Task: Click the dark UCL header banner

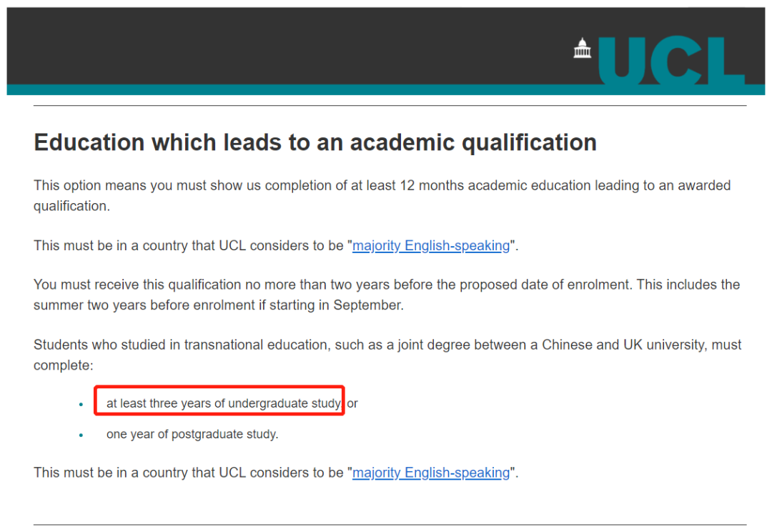Action: 386,46
